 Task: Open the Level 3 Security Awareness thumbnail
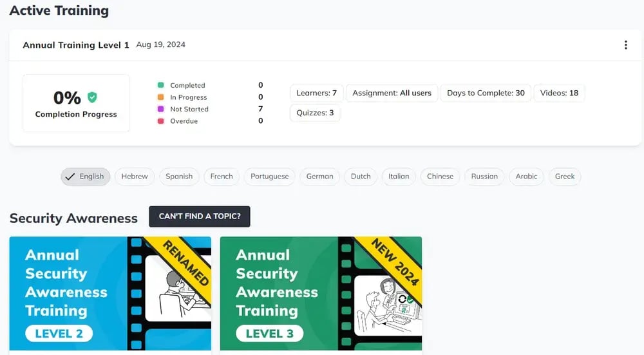click(321, 293)
